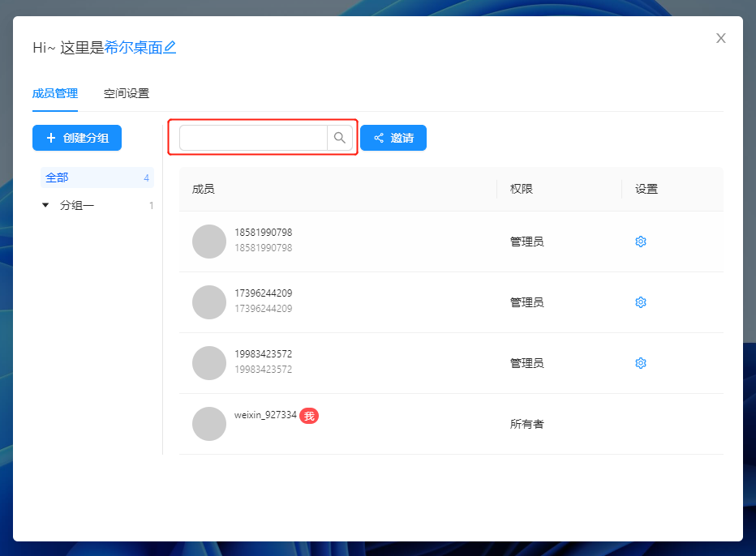Click 管理员 role in 18581990798 row
The width and height of the screenshot is (756, 556).
click(527, 242)
